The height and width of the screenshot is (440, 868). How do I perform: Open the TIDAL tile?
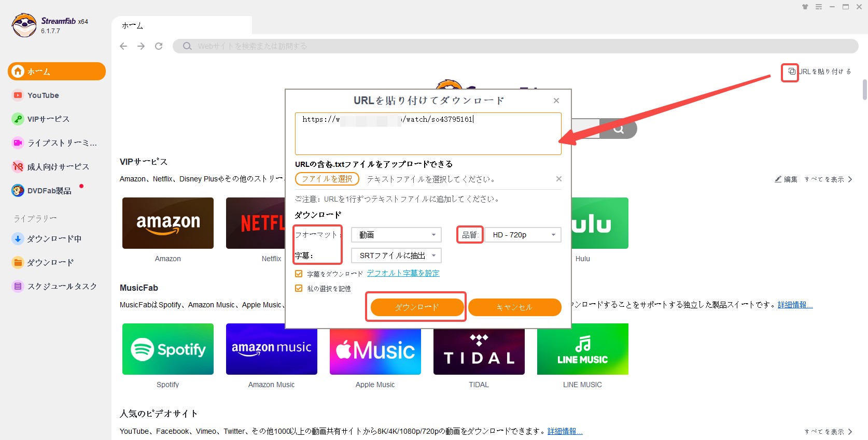(x=479, y=351)
